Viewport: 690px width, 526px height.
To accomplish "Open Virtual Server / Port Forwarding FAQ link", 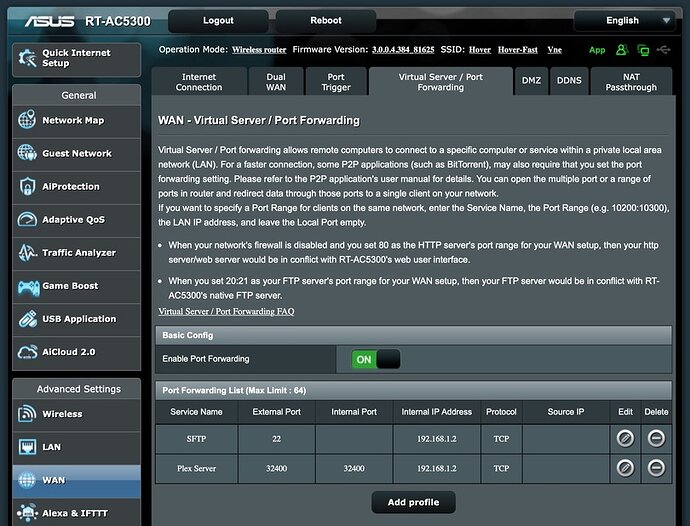I will (226, 311).
